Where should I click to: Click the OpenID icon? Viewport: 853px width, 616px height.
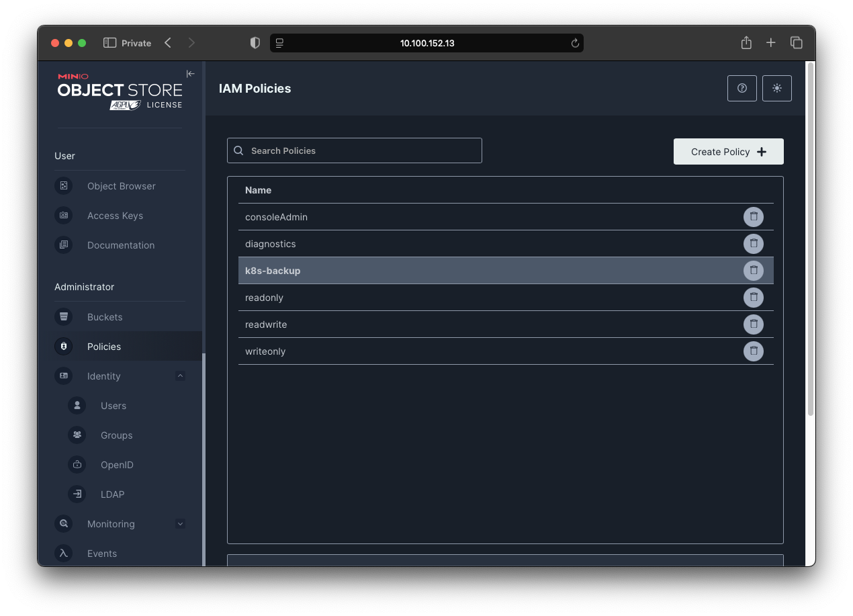pos(77,464)
